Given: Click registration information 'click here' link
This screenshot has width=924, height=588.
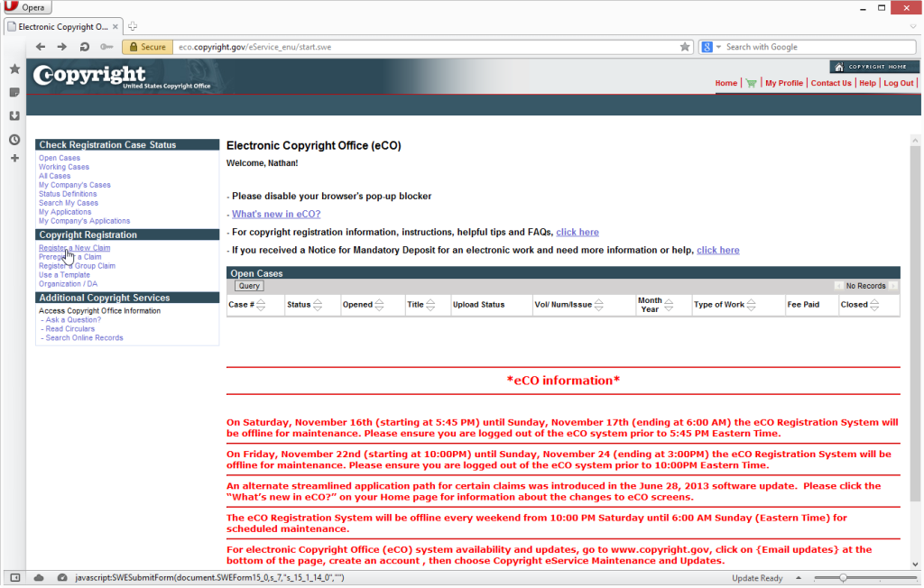Looking at the screenshot, I should click(577, 232).
